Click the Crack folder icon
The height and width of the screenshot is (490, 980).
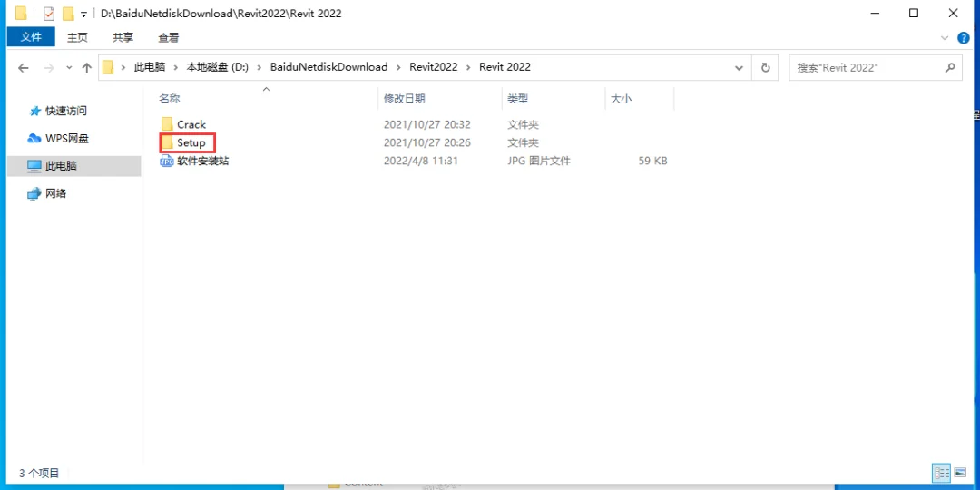(x=167, y=125)
